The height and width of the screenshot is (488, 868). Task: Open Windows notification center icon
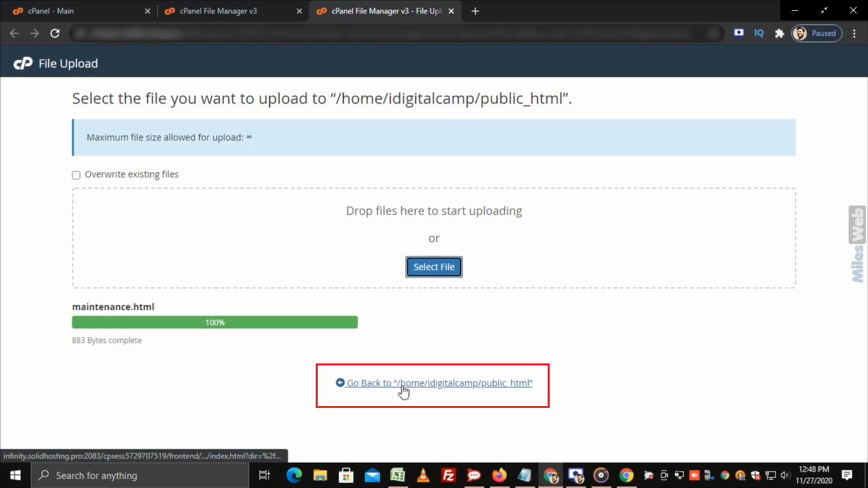[846, 475]
